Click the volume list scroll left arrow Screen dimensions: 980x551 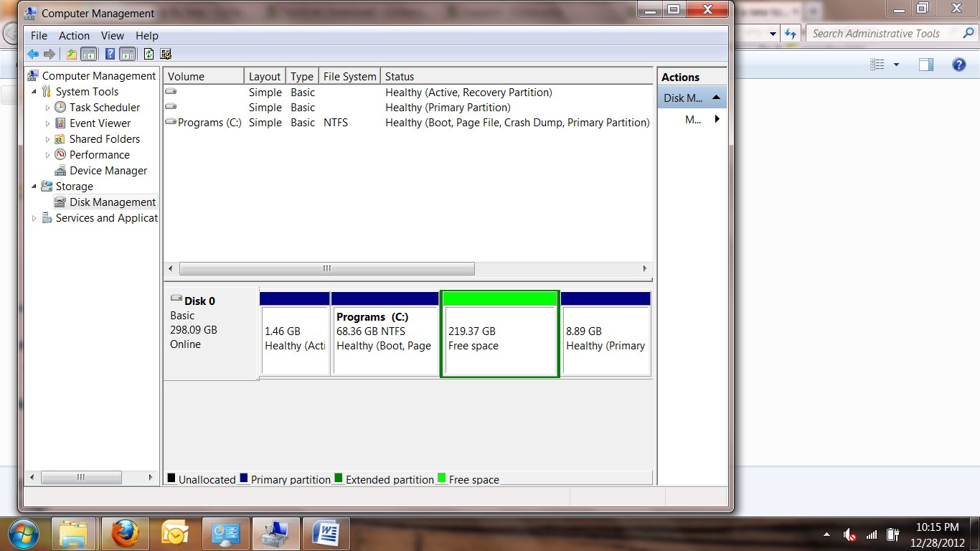pos(171,269)
